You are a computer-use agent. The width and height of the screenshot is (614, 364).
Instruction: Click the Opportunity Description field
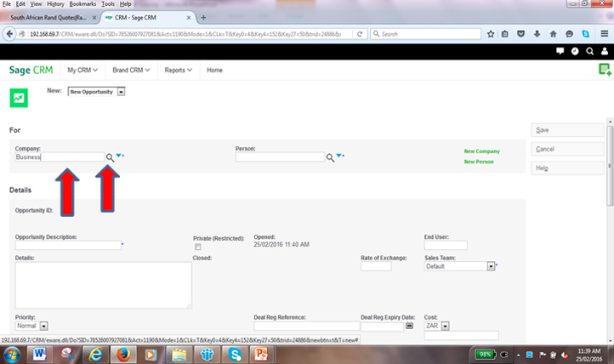(68, 246)
